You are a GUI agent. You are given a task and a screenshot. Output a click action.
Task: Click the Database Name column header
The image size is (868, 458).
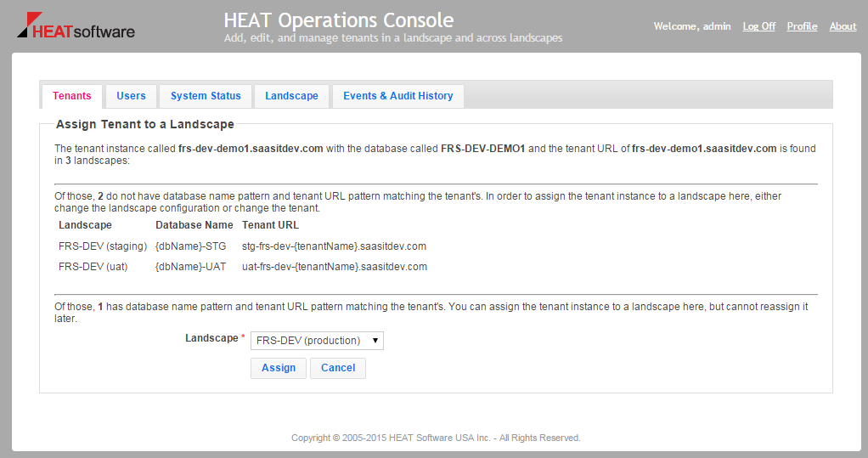(x=194, y=225)
